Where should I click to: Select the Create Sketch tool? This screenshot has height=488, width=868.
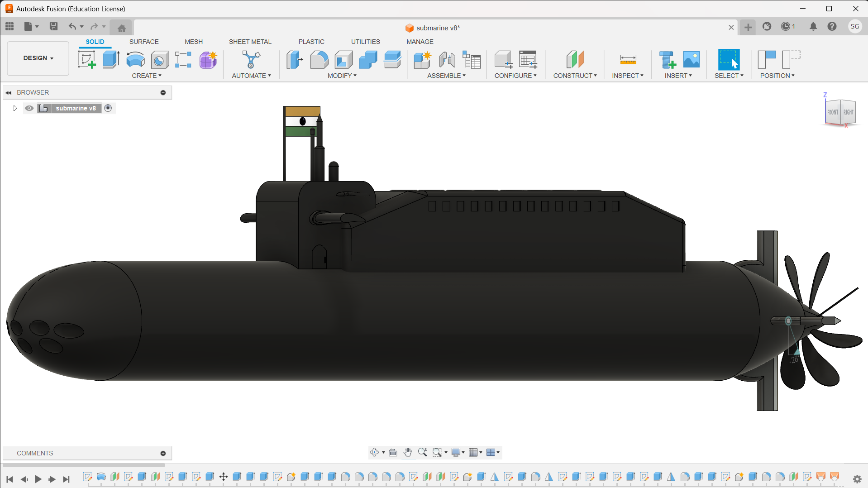[86, 59]
